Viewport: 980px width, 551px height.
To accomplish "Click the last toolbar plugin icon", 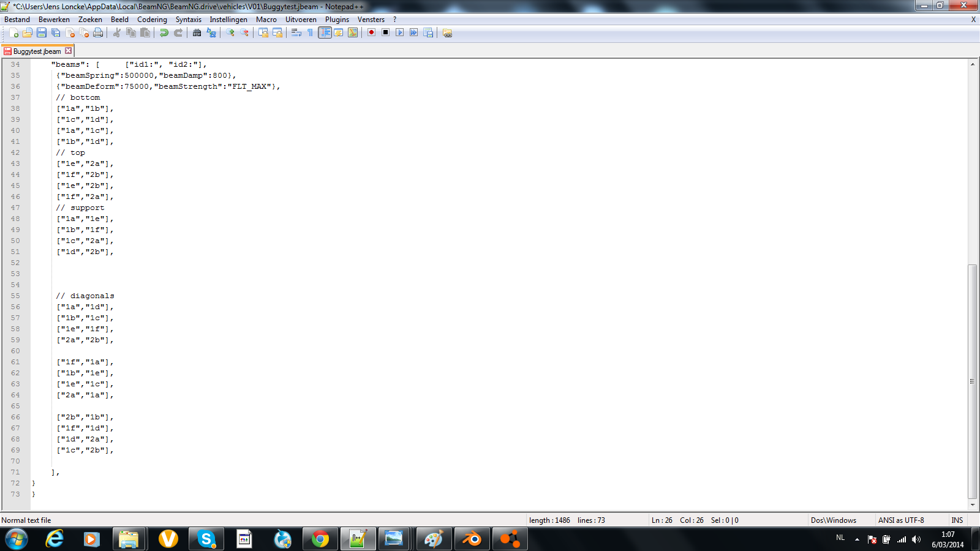I will coord(447,33).
